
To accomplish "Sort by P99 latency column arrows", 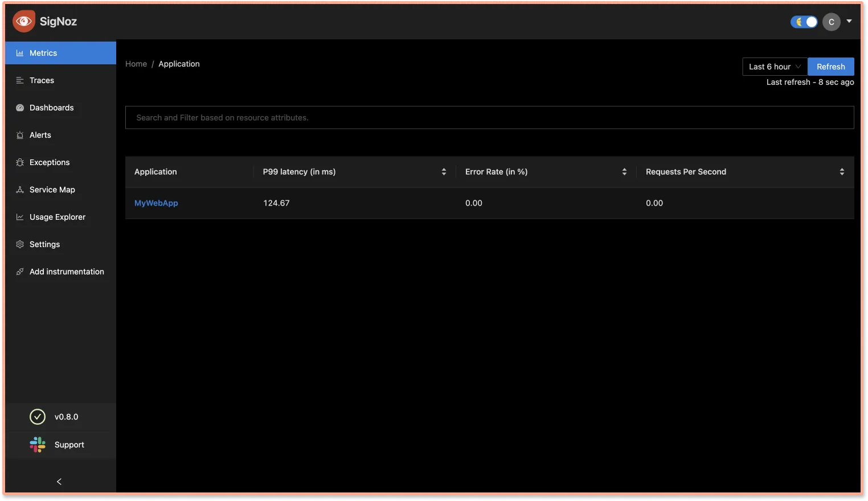I will tap(444, 172).
